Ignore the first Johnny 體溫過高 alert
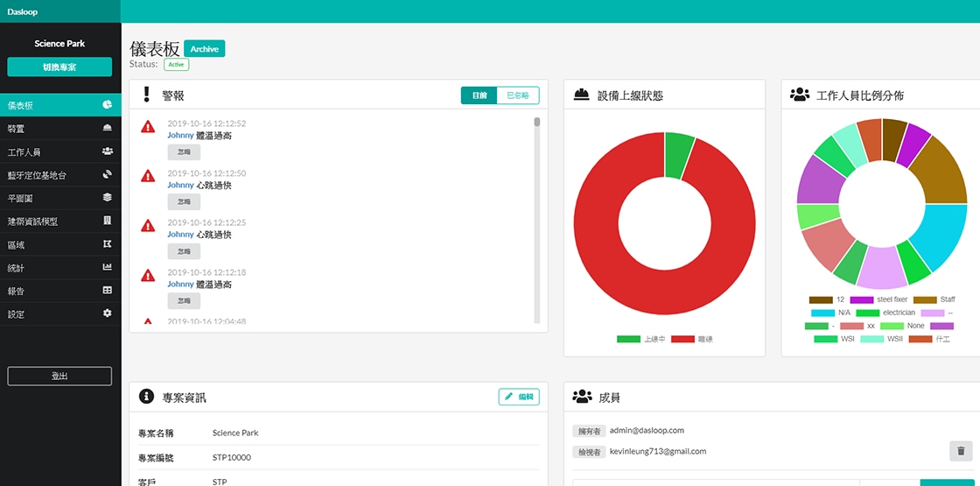980x486 pixels. click(x=184, y=152)
